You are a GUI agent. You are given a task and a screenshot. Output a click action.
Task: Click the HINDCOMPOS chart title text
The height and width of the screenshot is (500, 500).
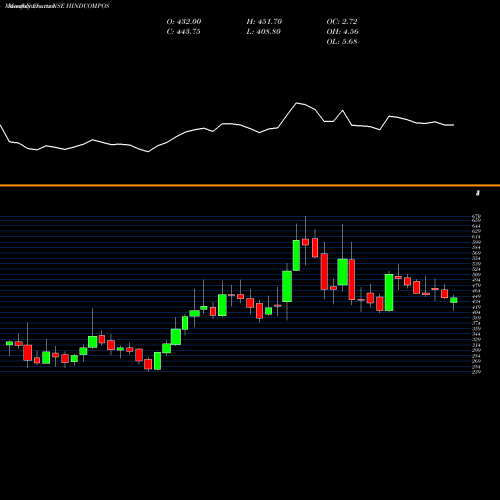pos(57,6)
